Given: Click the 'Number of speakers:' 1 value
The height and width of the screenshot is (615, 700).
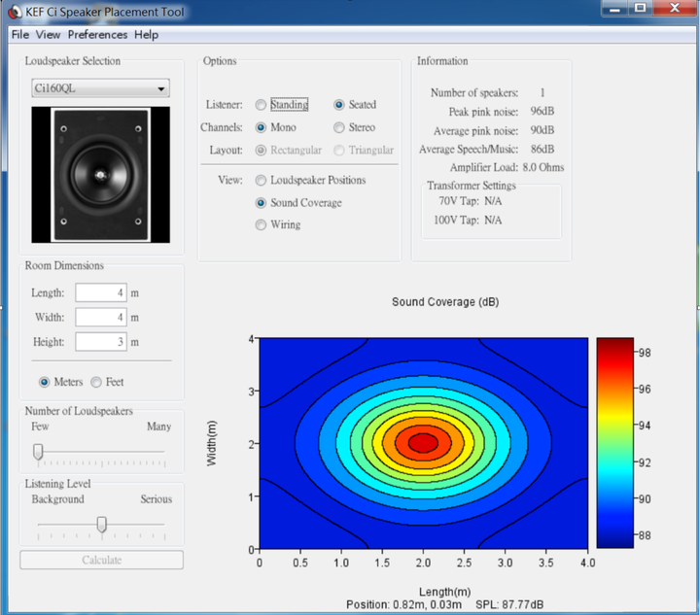Looking at the screenshot, I should (542, 93).
